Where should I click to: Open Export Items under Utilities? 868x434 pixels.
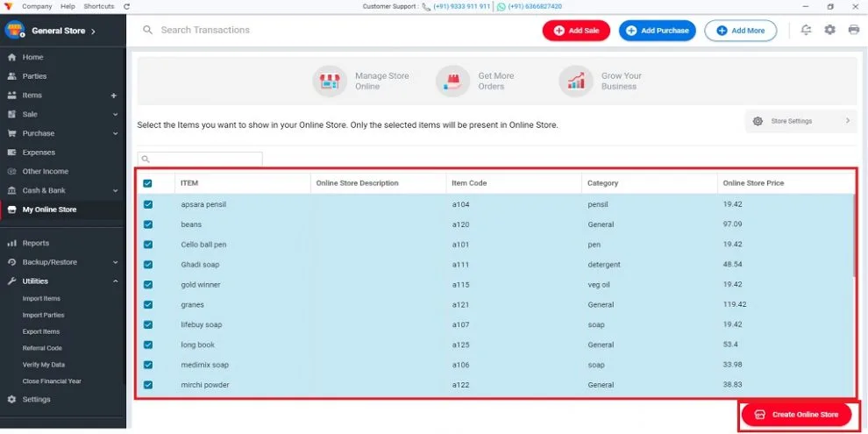[41, 331]
